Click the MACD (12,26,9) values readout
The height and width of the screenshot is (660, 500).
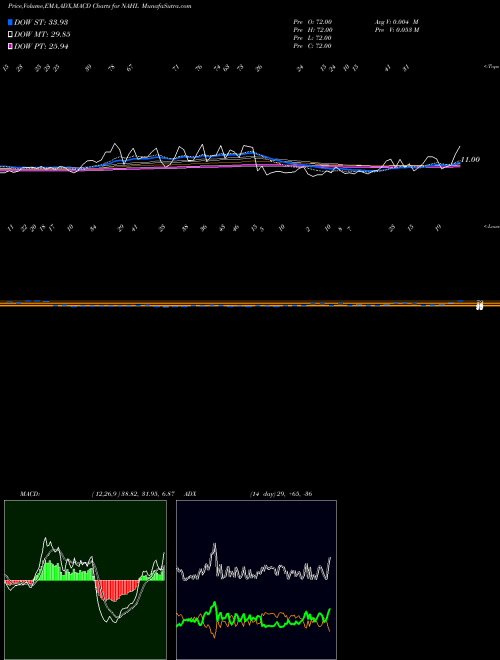133,494
